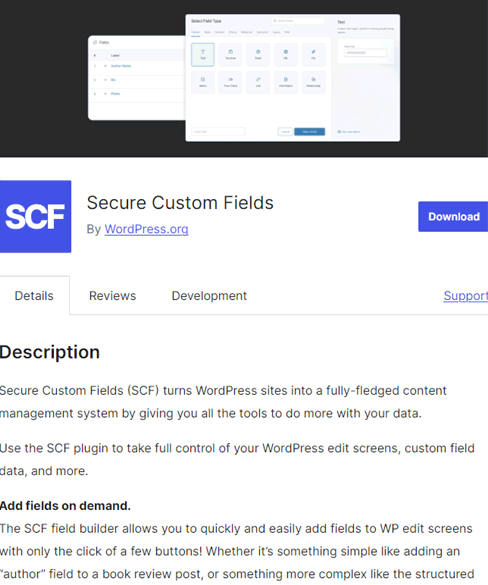488x585 pixels.
Task: Click the search fields box in banner
Action: pos(298,21)
